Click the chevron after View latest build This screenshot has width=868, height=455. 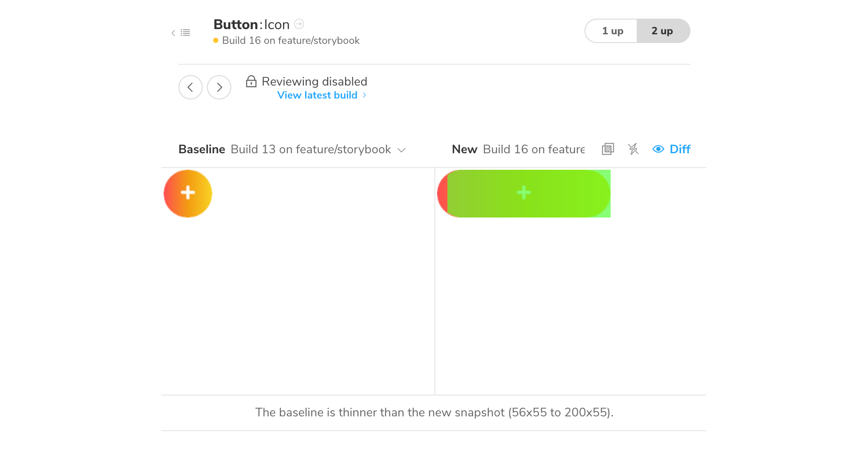364,95
